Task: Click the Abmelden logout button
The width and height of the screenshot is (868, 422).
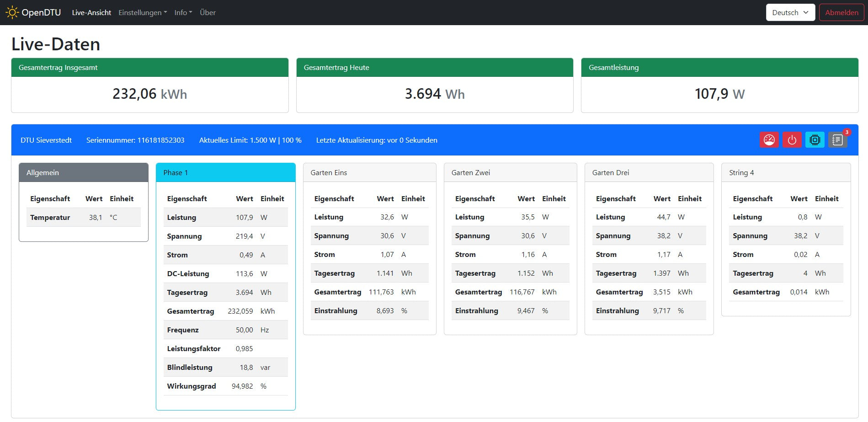Action: [841, 12]
